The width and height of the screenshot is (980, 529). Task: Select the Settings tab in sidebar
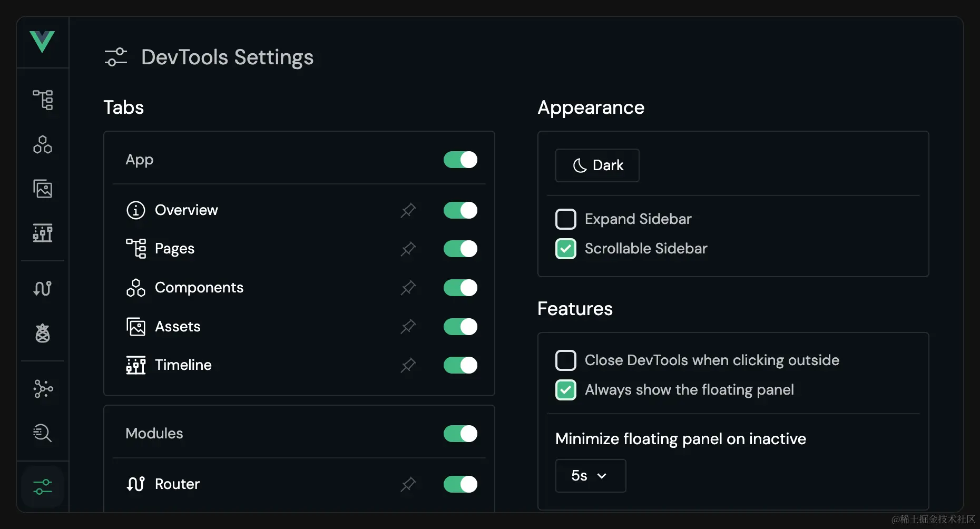(43, 487)
